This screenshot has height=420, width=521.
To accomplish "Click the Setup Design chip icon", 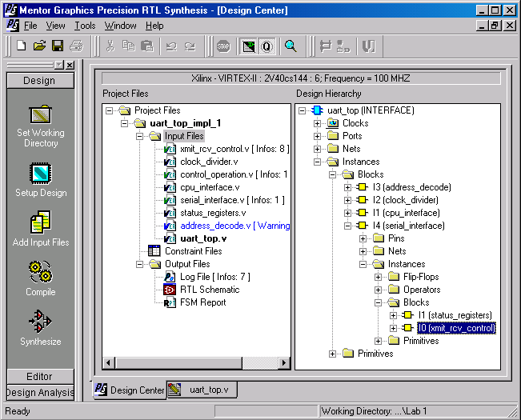I will (x=41, y=173).
